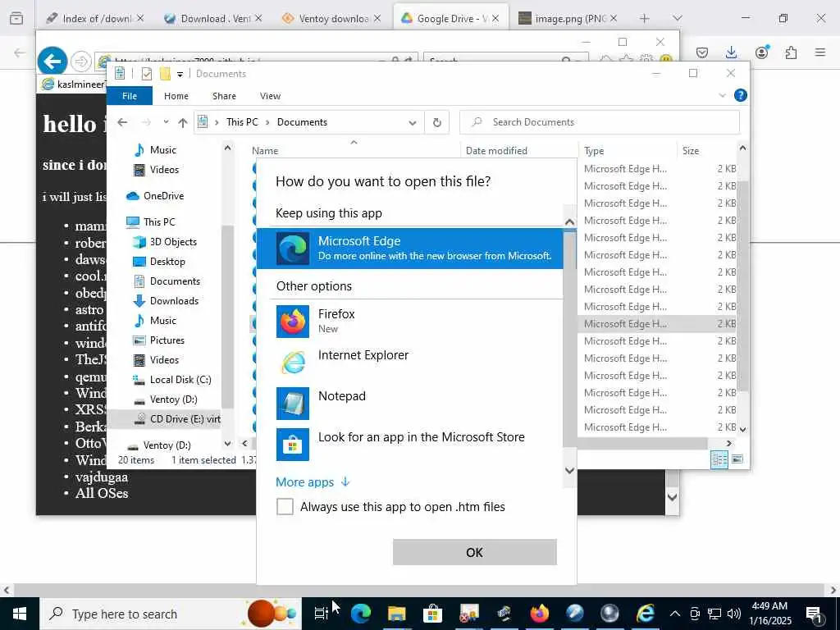The height and width of the screenshot is (630, 840).
Task: Open File Explorer from the taskbar
Action: tap(396, 614)
